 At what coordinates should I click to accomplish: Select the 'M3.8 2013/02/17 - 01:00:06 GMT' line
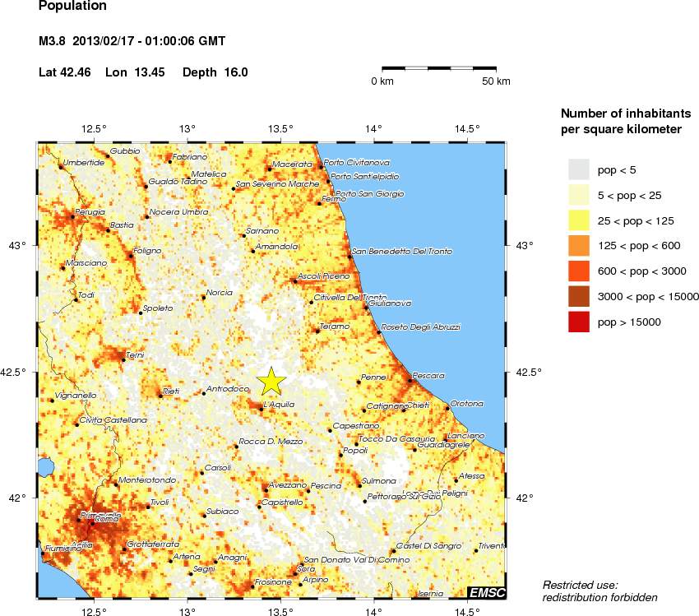click(132, 41)
